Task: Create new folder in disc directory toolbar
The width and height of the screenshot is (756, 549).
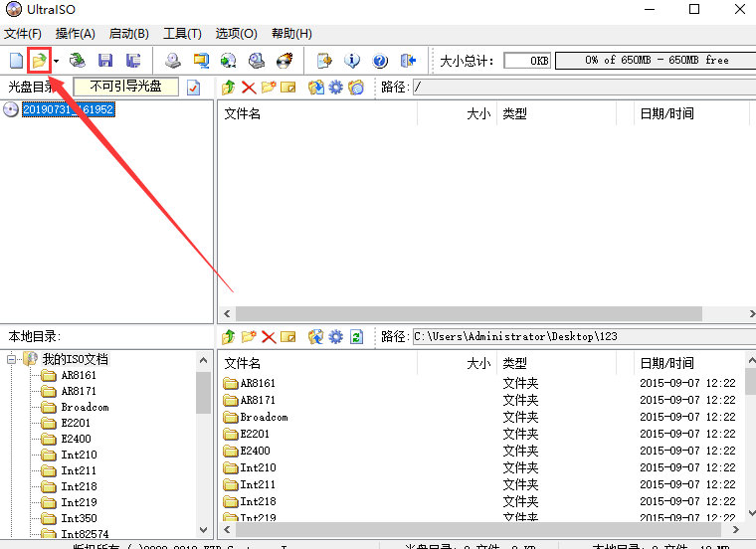Action: (269, 88)
